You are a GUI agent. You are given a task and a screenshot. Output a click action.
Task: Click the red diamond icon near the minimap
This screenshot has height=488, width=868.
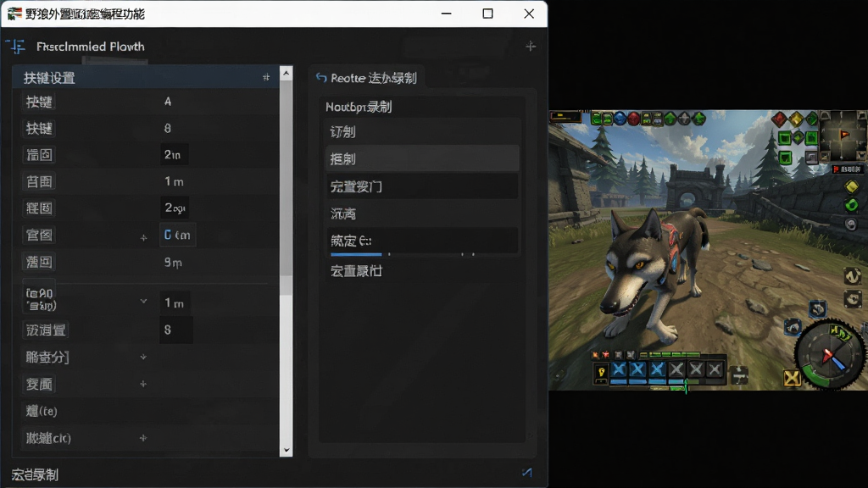pos(779,119)
